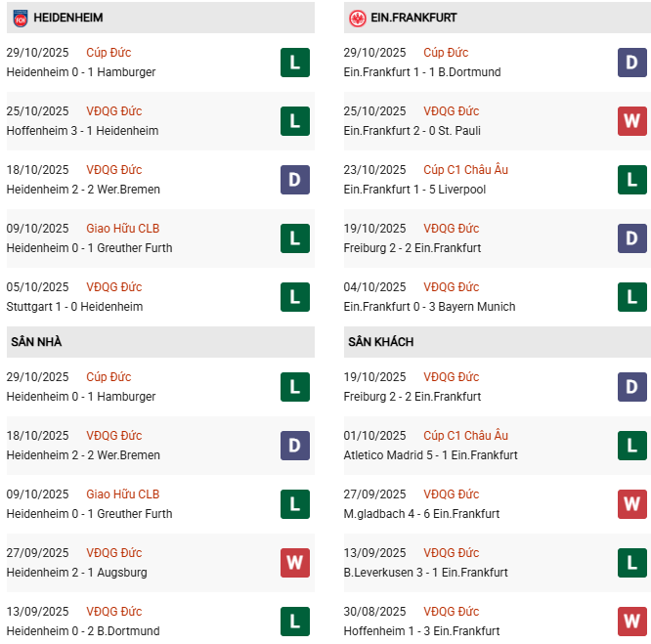
Task: Click loss badge for Hoffenheim 3 - 1 Heidenheim
Action: pyautogui.click(x=294, y=121)
